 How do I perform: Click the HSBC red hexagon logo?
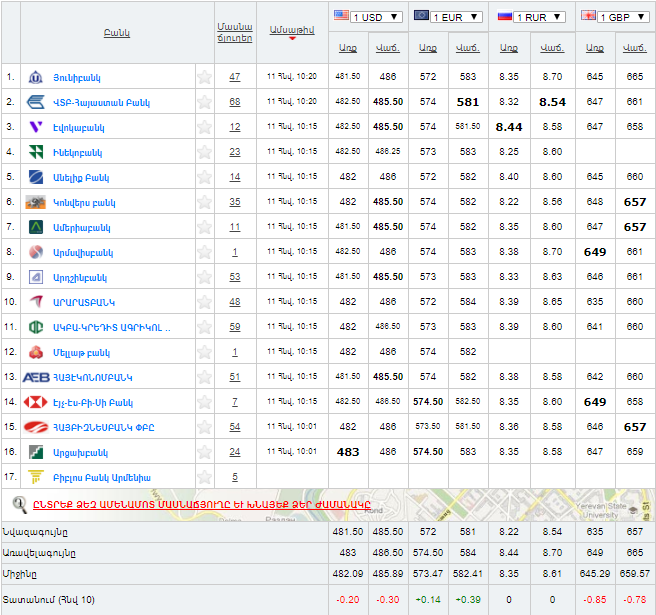point(36,402)
